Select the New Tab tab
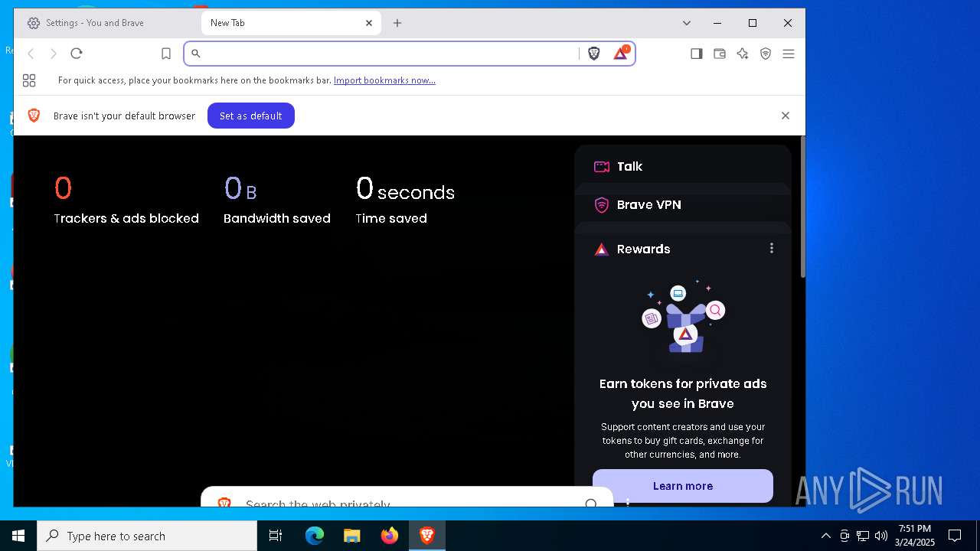 (291, 23)
